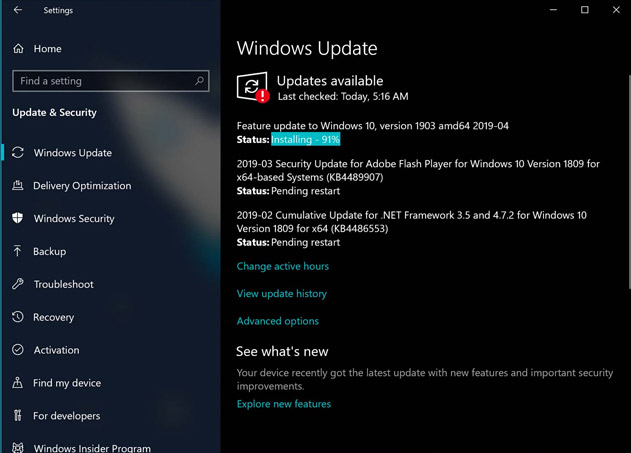Image resolution: width=631 pixels, height=453 pixels.
Task: Click the Recovery clock icon
Action: point(18,317)
